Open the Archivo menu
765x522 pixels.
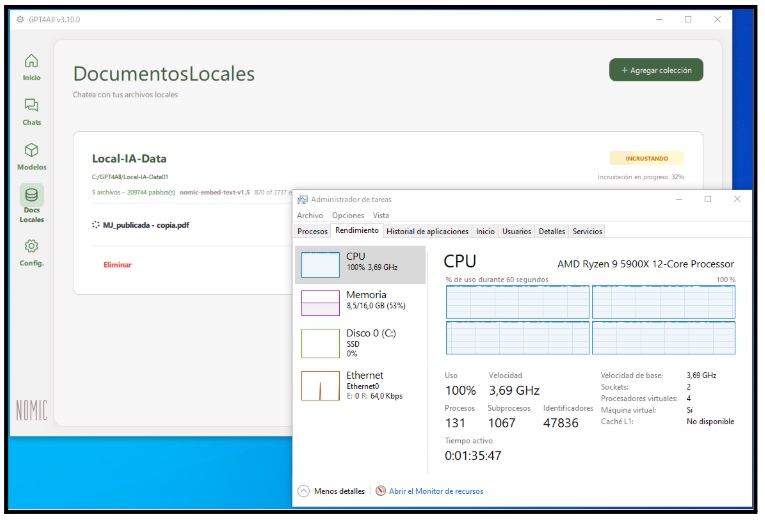[310, 215]
